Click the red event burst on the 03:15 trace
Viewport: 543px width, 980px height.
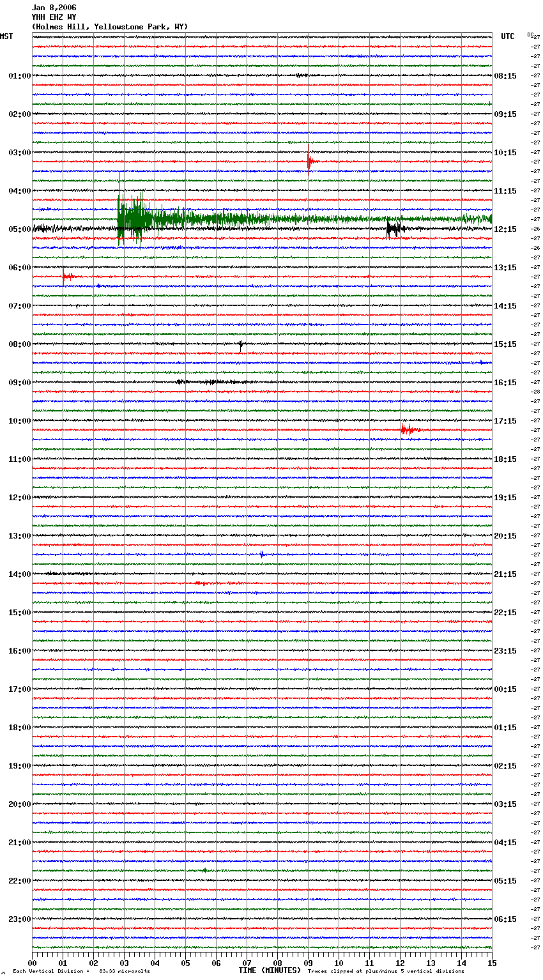[310, 162]
